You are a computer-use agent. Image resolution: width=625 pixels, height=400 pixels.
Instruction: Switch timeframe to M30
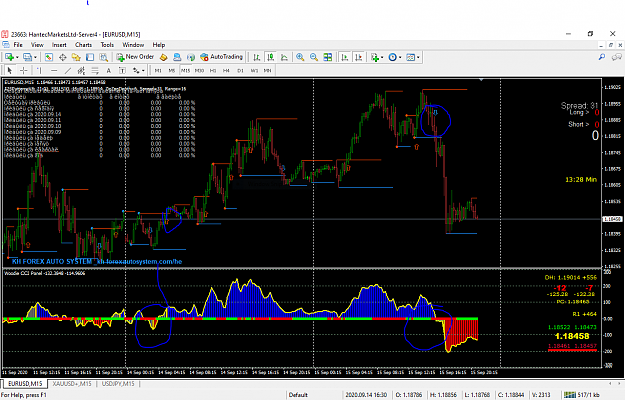199,71
